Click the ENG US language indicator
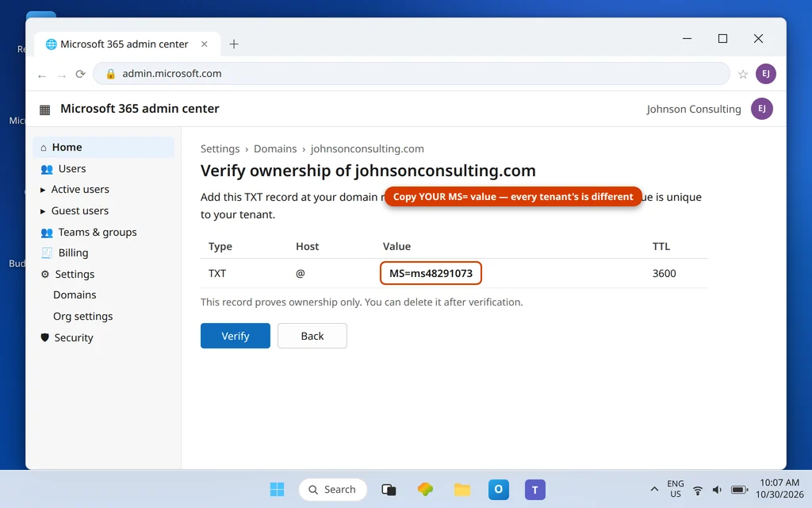 point(676,489)
